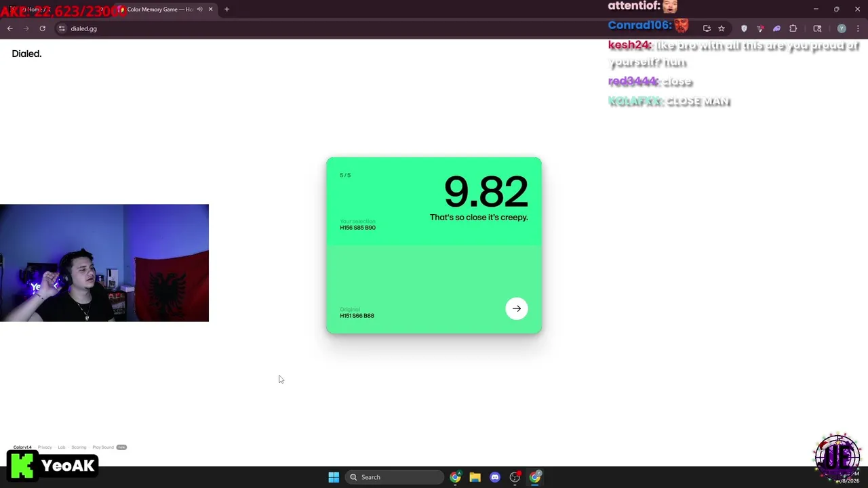Open the Lab footer link
This screenshot has height=488, width=868.
[62, 447]
